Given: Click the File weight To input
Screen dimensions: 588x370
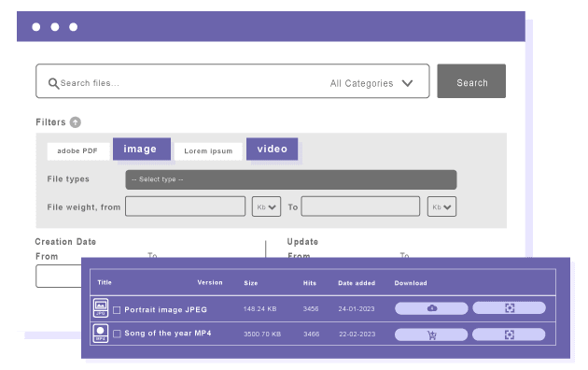Looking at the screenshot, I should pyautogui.click(x=360, y=206).
